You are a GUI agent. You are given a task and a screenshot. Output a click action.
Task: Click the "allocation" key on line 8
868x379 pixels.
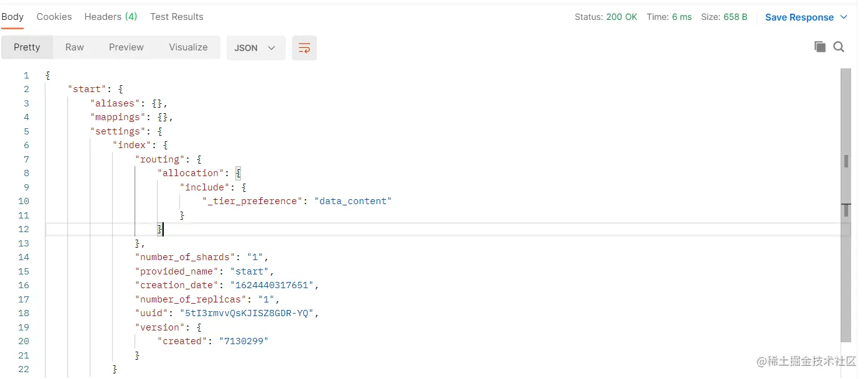(191, 173)
